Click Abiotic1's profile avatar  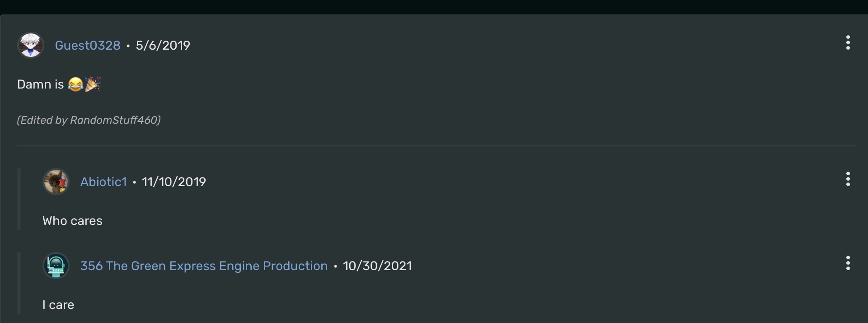56,182
